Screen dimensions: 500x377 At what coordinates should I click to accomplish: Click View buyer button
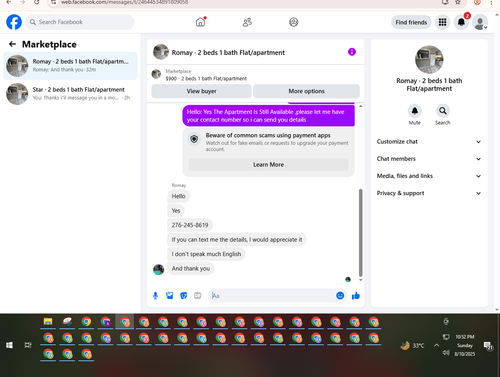(201, 91)
